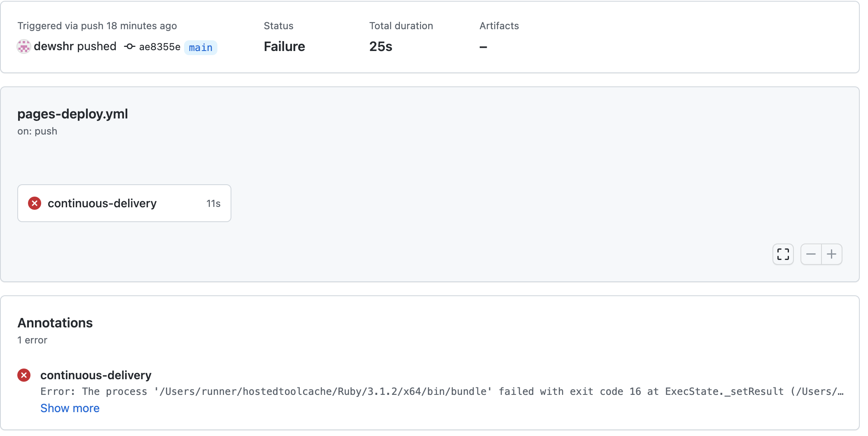Click the red error icon under Annotations
868x436 pixels.
click(24, 375)
